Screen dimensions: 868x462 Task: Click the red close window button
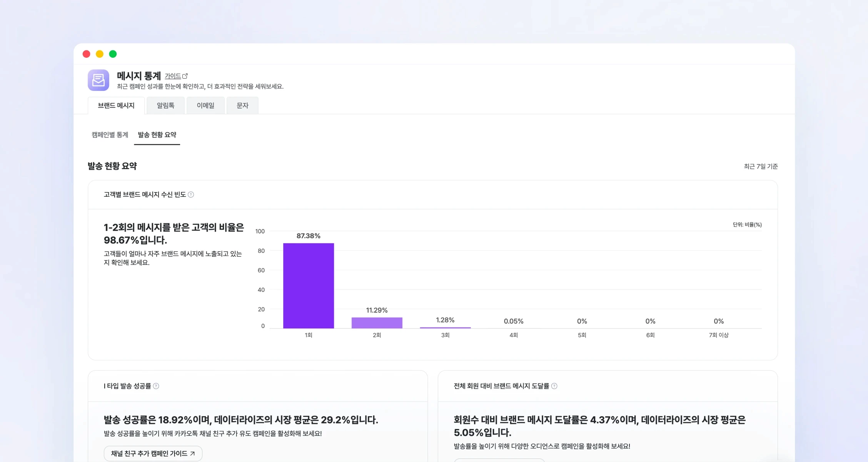pos(87,54)
